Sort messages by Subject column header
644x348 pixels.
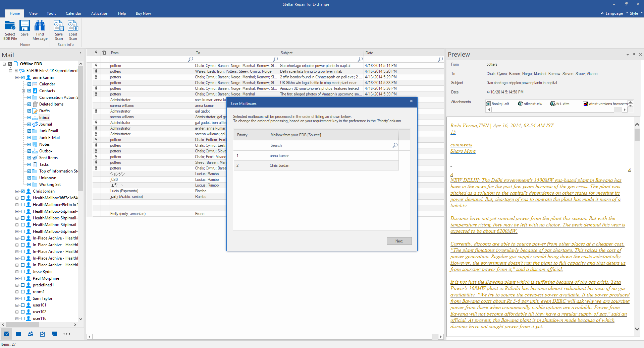pyautogui.click(x=321, y=53)
